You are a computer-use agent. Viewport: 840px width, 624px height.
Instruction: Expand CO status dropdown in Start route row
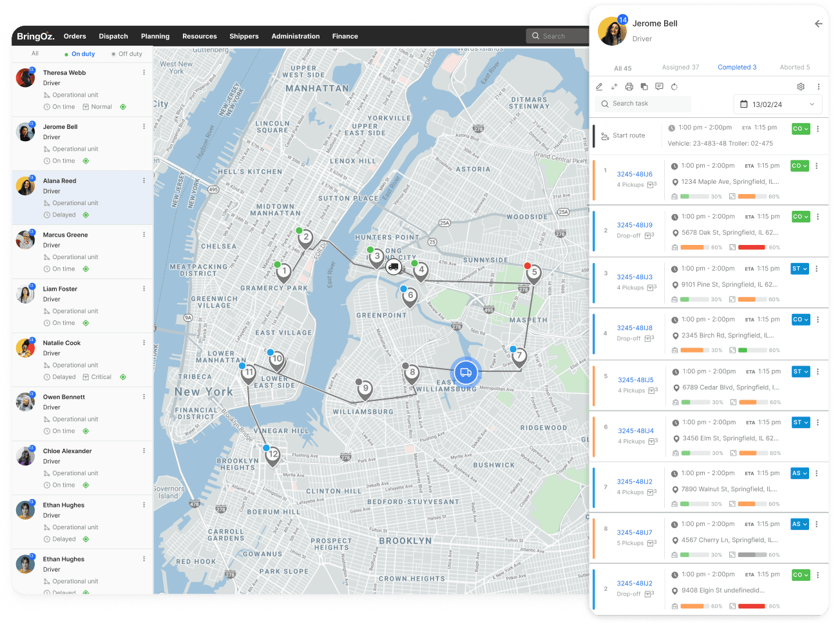pyautogui.click(x=801, y=129)
